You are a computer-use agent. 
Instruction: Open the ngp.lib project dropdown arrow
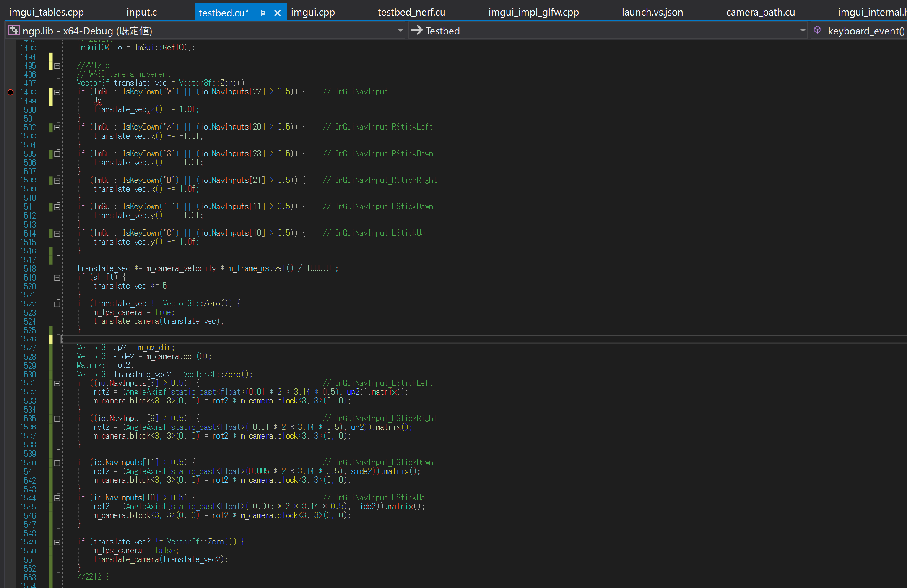(x=400, y=31)
